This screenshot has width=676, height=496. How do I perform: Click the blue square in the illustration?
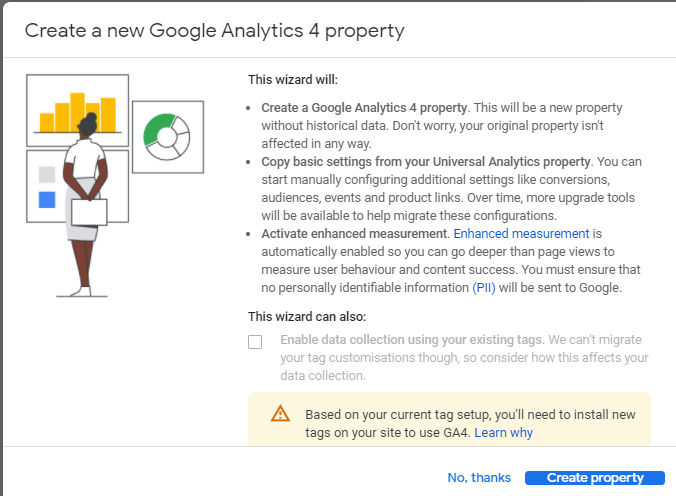47,200
